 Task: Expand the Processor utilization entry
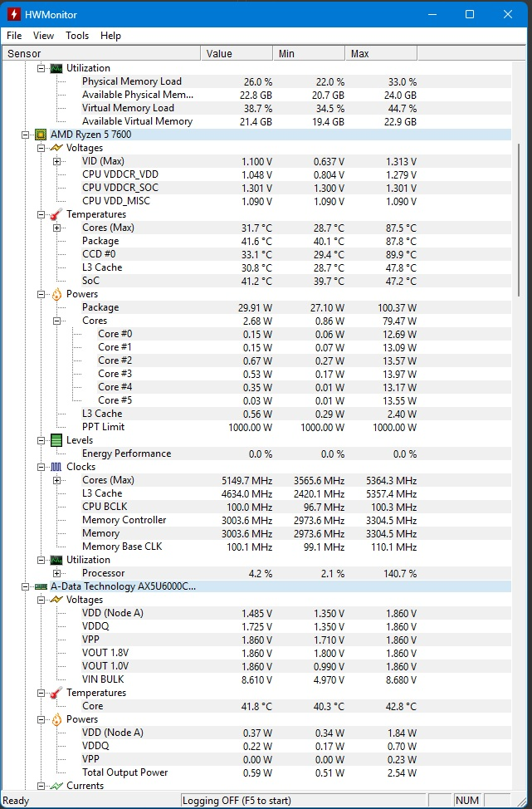pos(56,573)
